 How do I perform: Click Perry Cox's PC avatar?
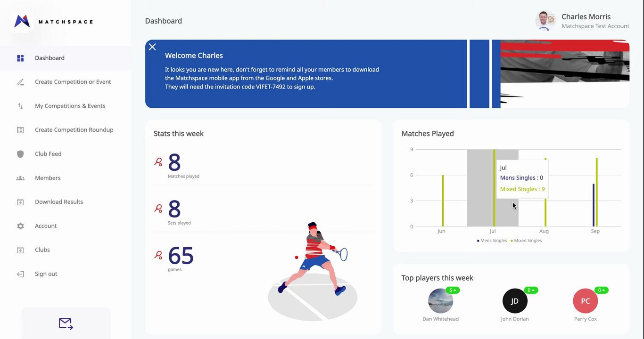click(x=585, y=301)
